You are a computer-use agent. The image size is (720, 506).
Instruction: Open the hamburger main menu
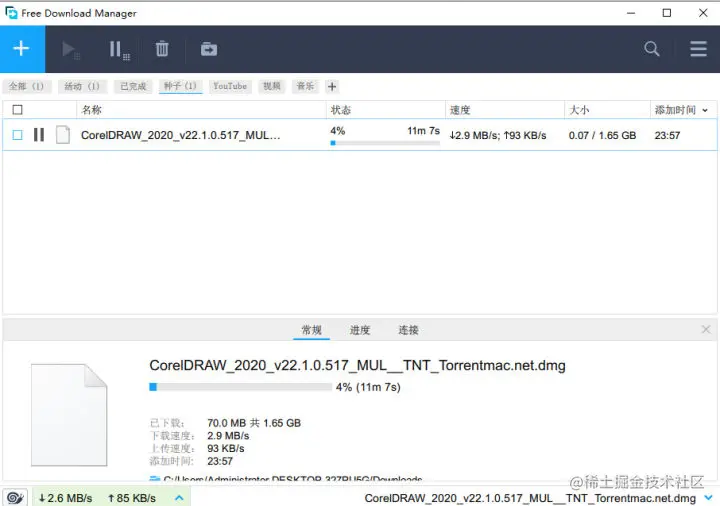[x=698, y=49]
